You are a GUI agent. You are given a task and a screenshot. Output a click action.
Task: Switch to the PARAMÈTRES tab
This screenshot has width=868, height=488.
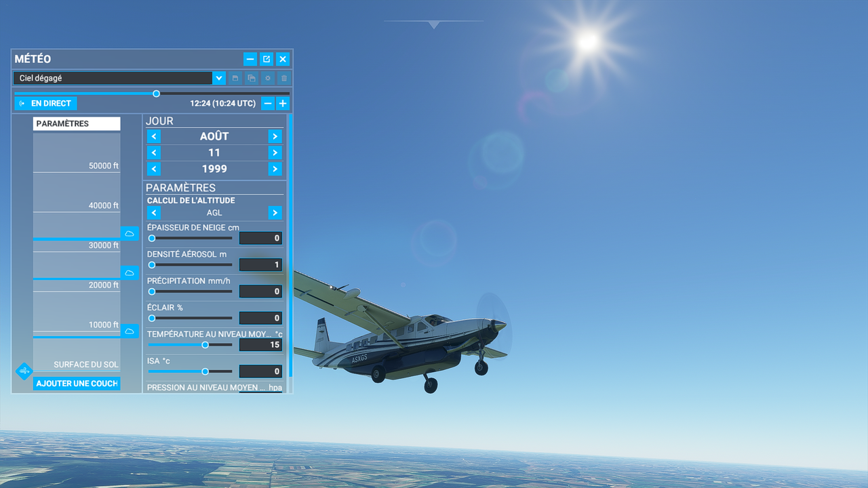(76, 123)
